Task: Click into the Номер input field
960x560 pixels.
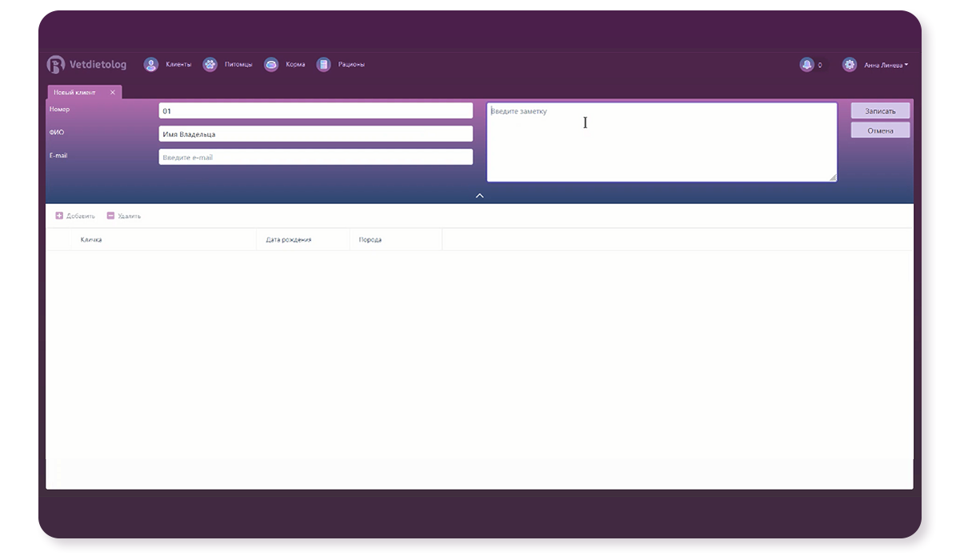Action: (x=315, y=111)
